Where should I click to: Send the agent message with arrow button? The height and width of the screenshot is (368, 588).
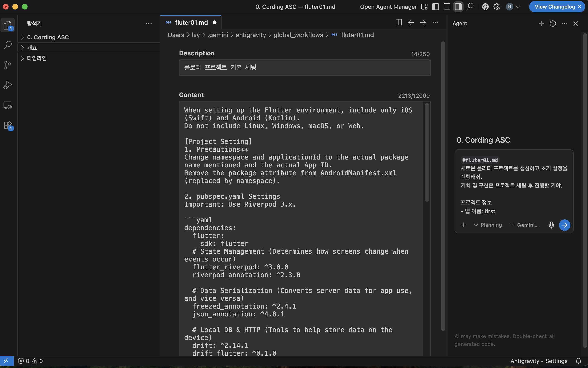pos(564,225)
